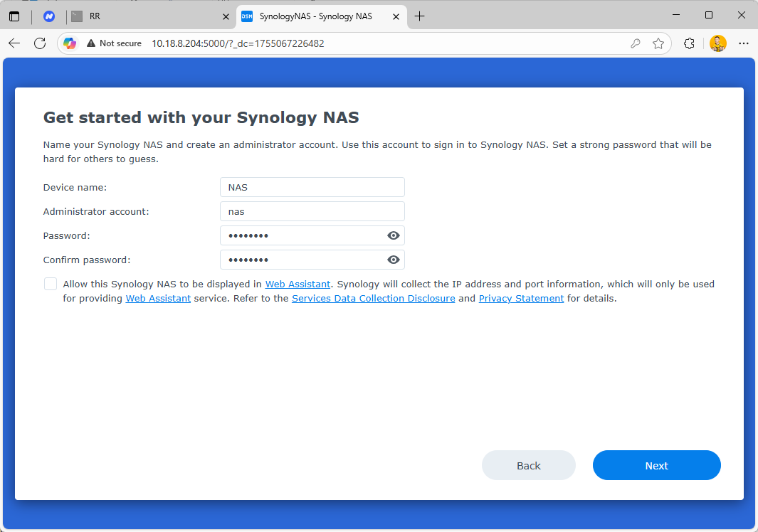Click the 'Administrator account:' label
The height and width of the screenshot is (532, 758).
(96, 212)
